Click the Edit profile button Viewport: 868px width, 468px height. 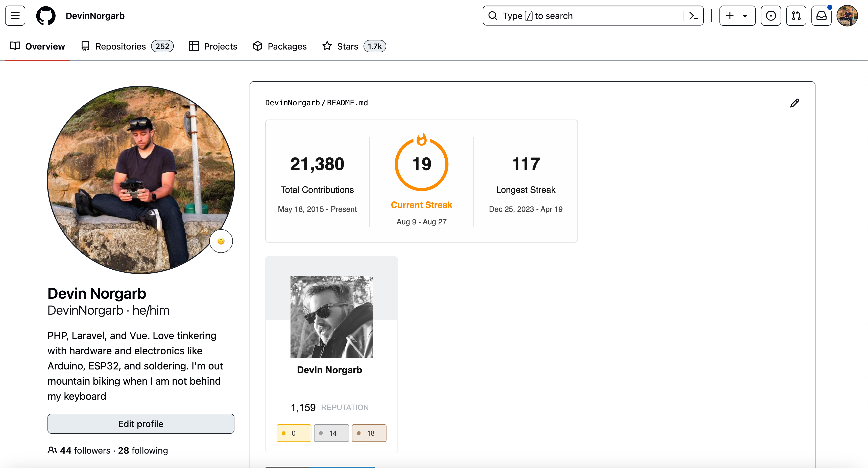point(141,424)
